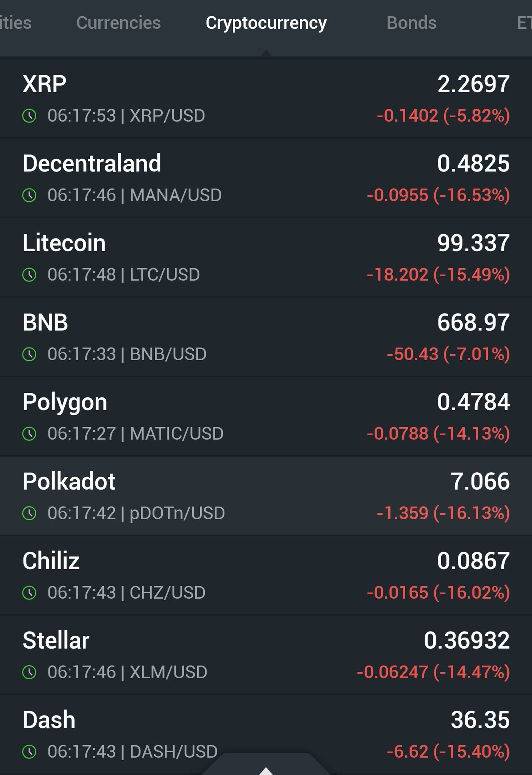Viewport: 532px width, 775px height.
Task: Tap the clock icon beside DASH/USD
Action: 30,752
